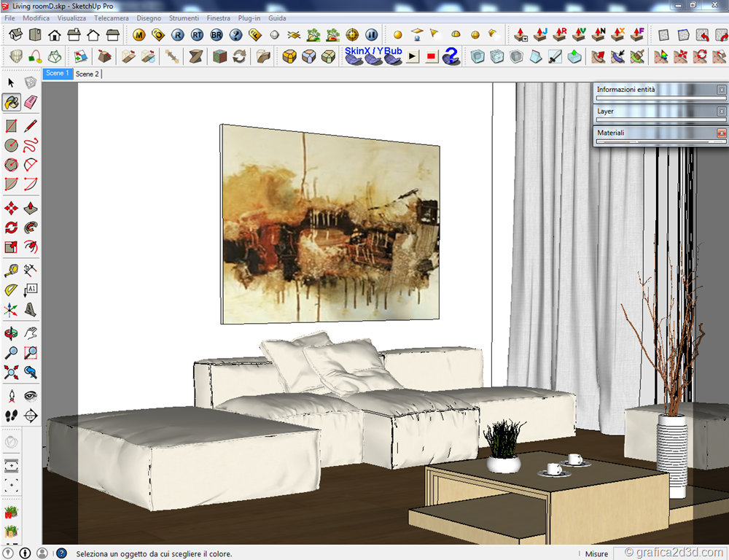Click the red stop square button
Image resolution: width=729 pixels, height=560 pixels.
432,57
